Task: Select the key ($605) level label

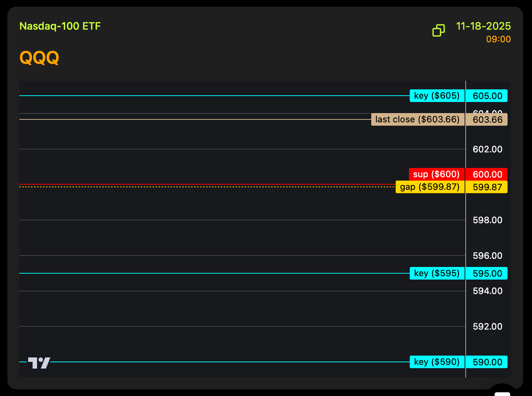Action: point(437,96)
